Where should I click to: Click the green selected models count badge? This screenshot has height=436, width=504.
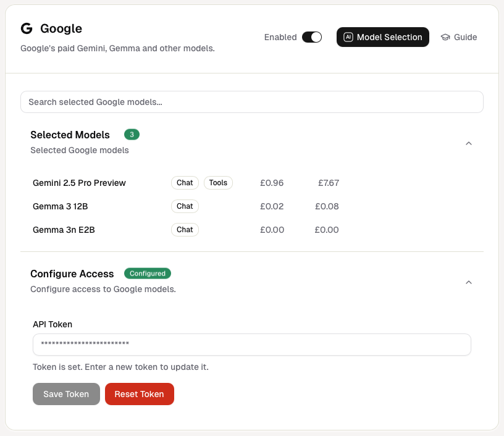pyautogui.click(x=132, y=135)
